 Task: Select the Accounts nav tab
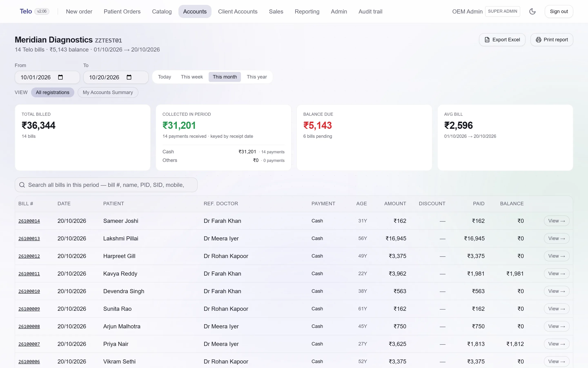point(195,11)
